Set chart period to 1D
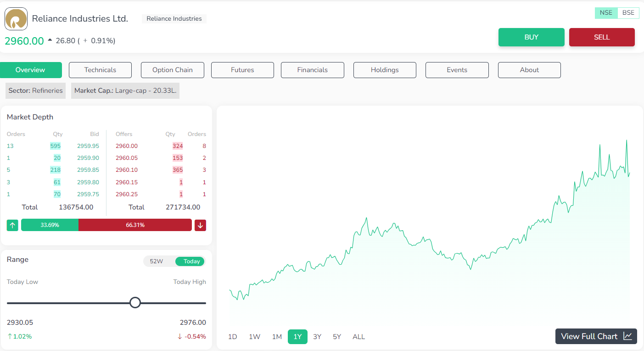Screen dimensions: 644x351 click(233, 337)
